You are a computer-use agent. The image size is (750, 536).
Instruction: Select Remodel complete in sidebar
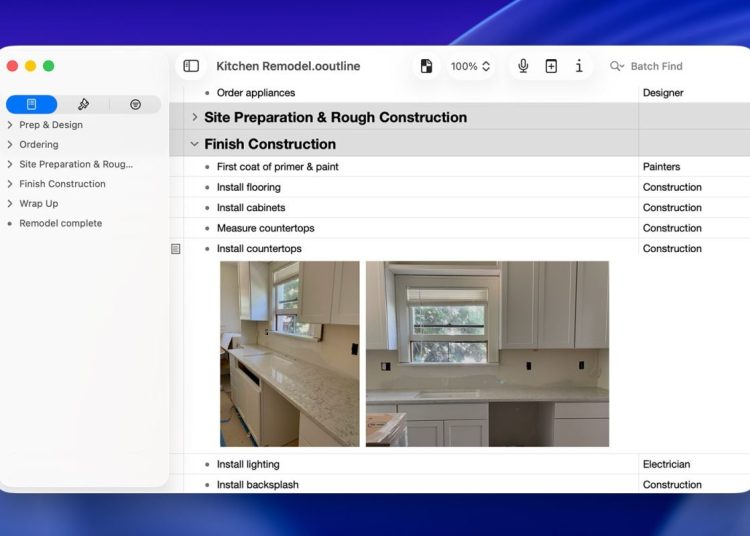(x=60, y=223)
